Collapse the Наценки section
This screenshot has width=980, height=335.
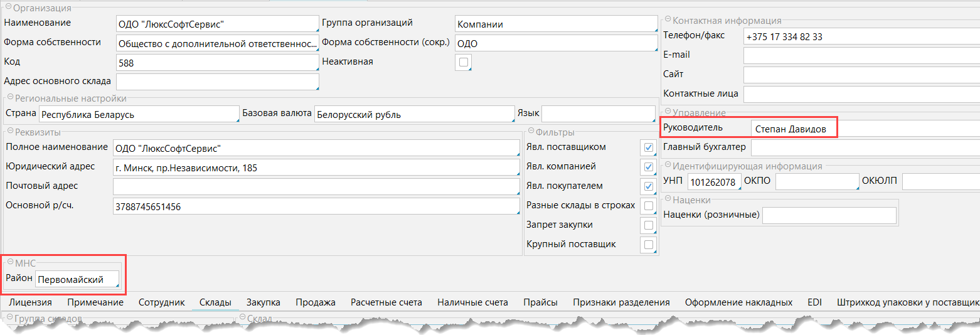point(668,200)
